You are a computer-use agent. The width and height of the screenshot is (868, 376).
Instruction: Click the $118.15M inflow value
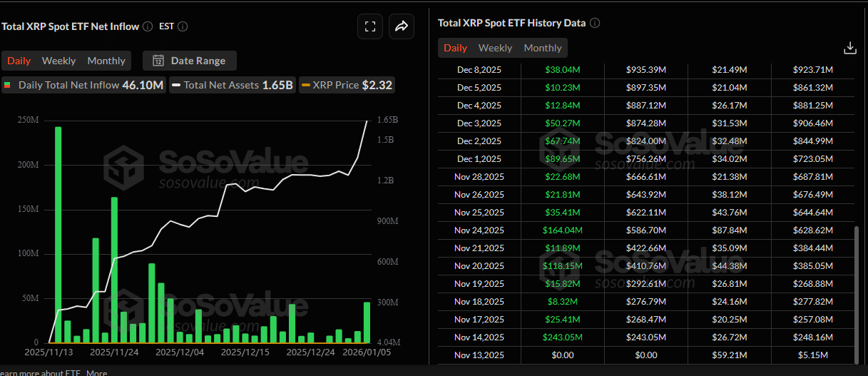tap(562, 266)
